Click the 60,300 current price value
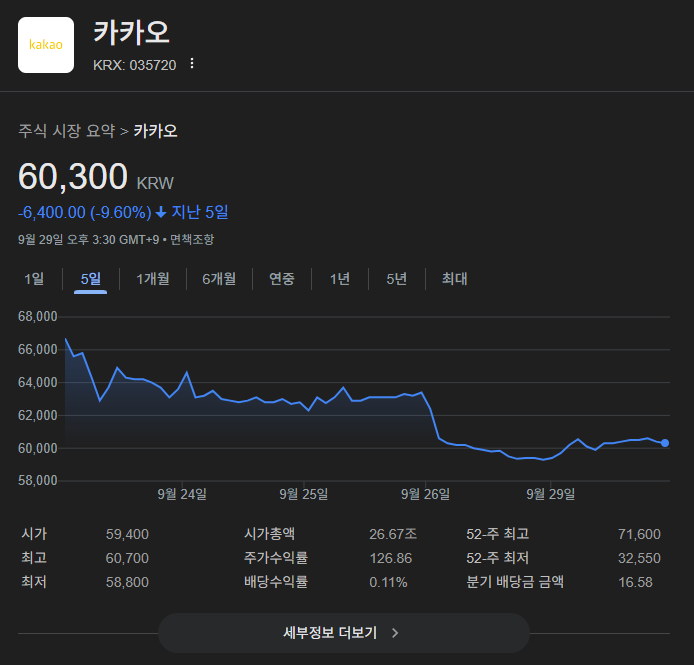Viewport: 694px width, 665px height. 73,177
